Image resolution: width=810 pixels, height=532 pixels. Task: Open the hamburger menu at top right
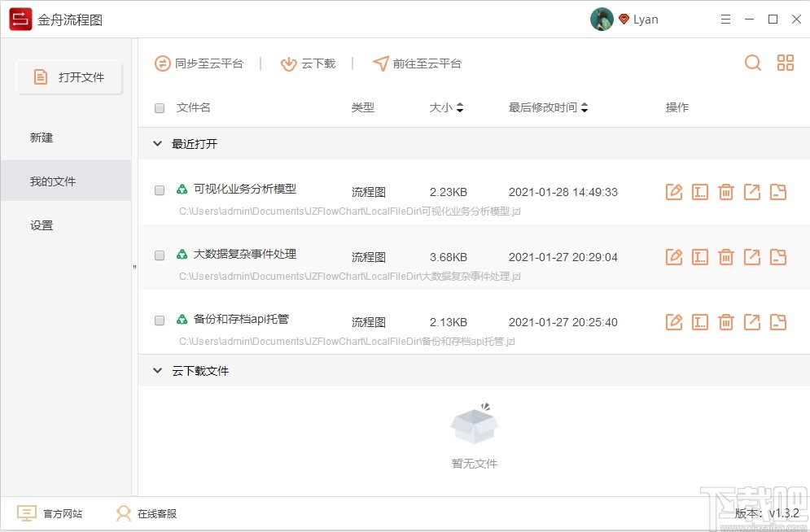point(725,19)
